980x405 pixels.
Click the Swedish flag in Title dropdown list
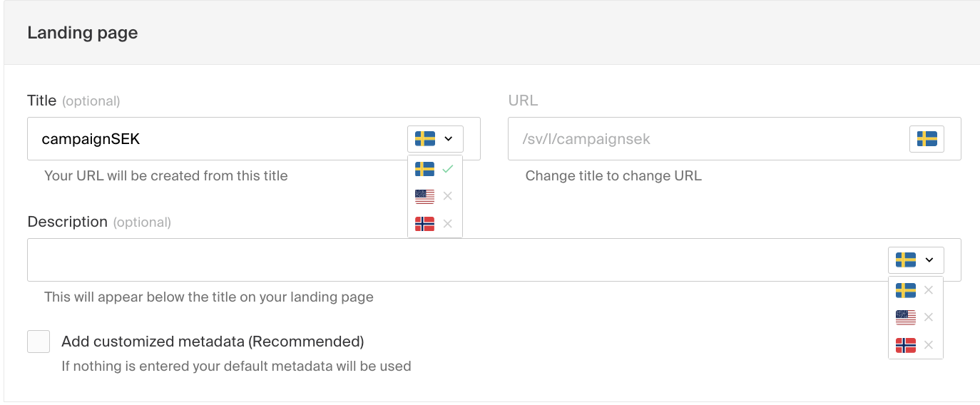pyautogui.click(x=424, y=169)
